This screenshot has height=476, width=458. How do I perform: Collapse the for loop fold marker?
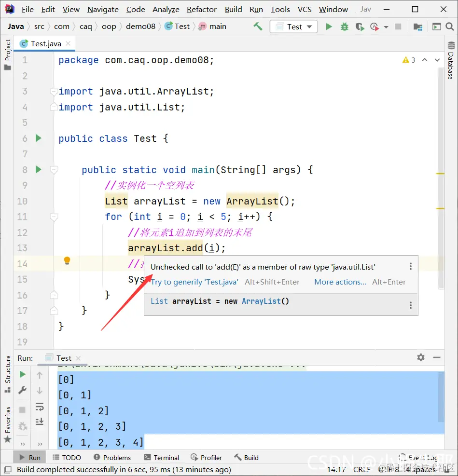click(54, 217)
